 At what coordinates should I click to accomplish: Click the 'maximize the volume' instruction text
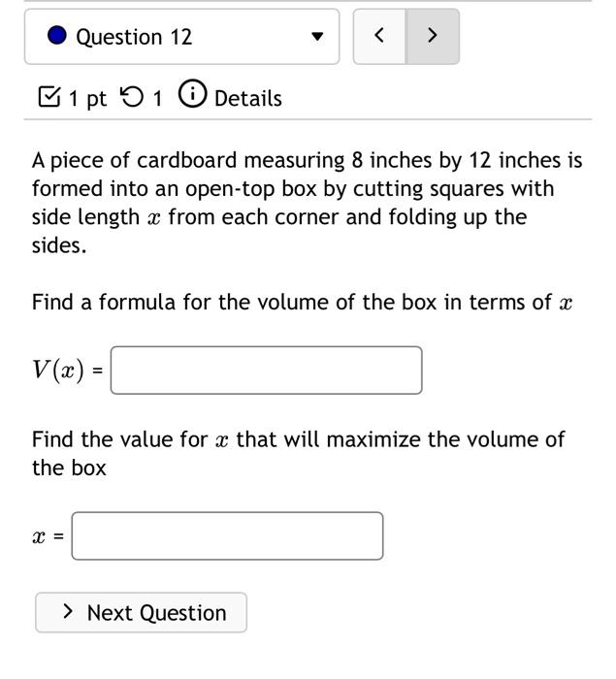(298, 453)
